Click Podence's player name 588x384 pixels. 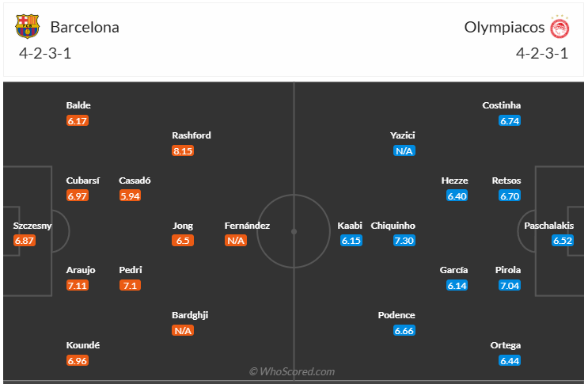click(398, 315)
